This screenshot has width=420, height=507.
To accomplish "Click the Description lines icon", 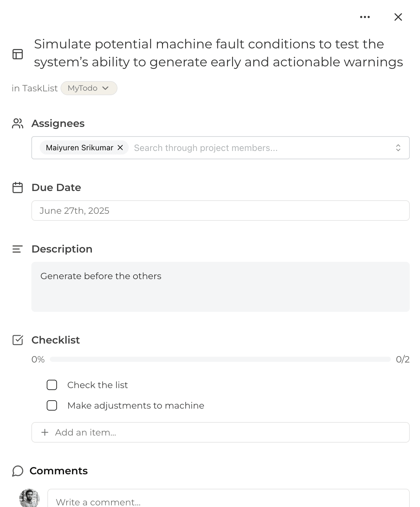I will (x=18, y=249).
